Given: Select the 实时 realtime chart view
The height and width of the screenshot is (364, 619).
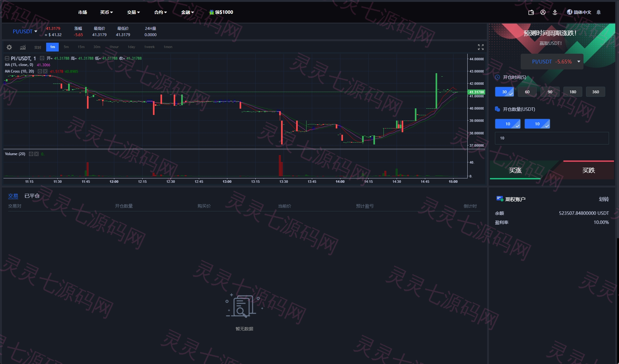Looking at the screenshot, I should point(38,47).
